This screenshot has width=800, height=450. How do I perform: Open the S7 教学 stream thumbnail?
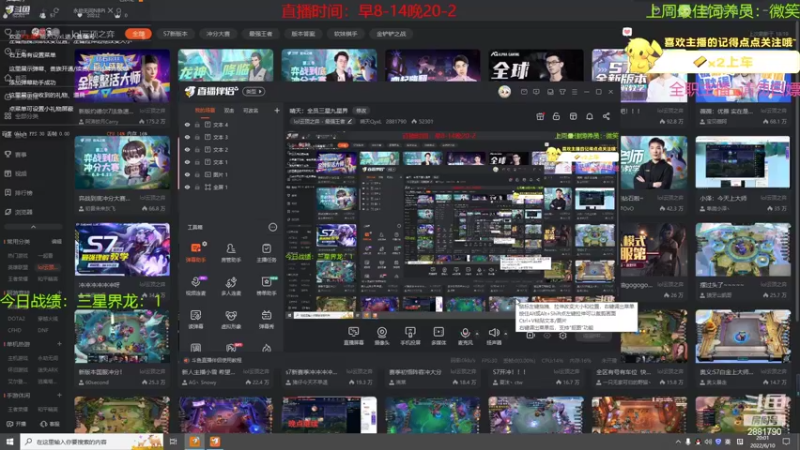[x=122, y=249]
